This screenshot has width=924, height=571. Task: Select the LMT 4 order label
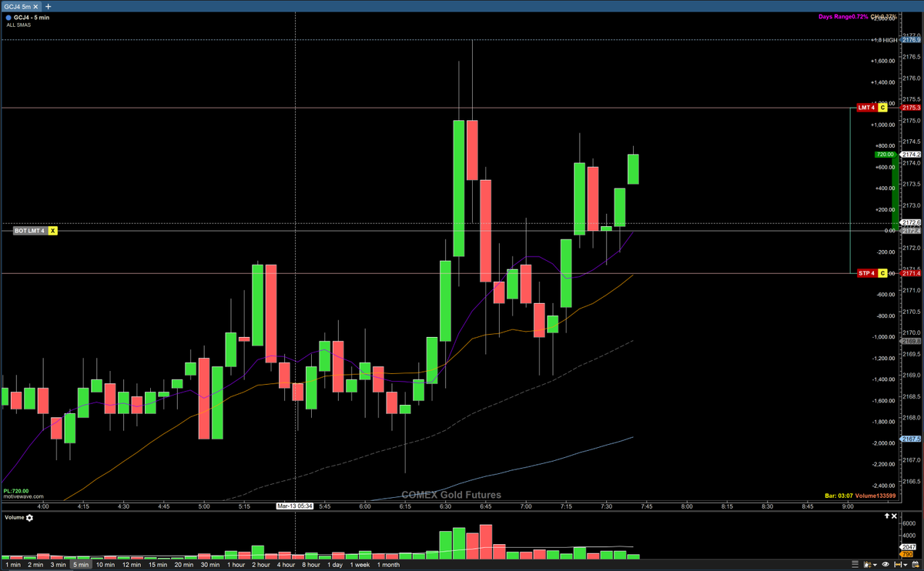[x=868, y=108]
